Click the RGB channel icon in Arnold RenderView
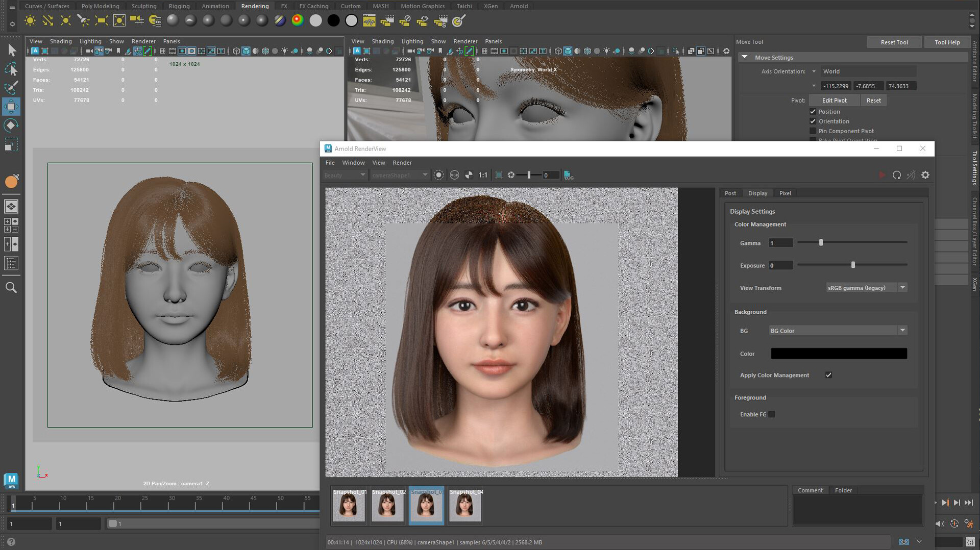Screen dimensions: 980x550 click(x=454, y=175)
